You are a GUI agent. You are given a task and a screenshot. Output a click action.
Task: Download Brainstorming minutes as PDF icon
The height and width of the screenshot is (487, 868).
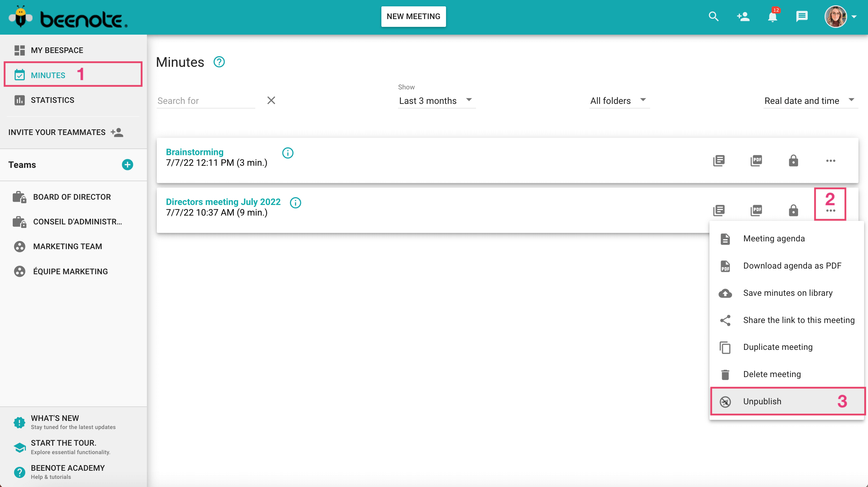[756, 161]
